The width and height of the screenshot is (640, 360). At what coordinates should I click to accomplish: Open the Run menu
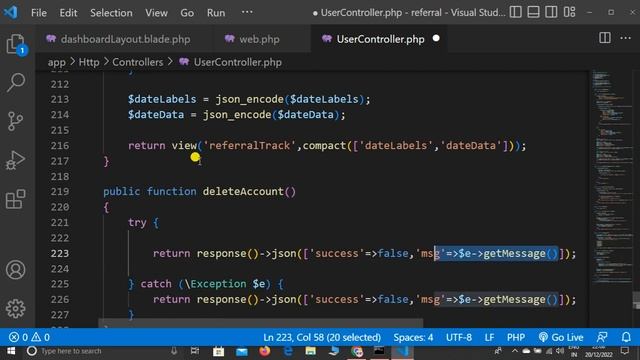[x=216, y=13]
